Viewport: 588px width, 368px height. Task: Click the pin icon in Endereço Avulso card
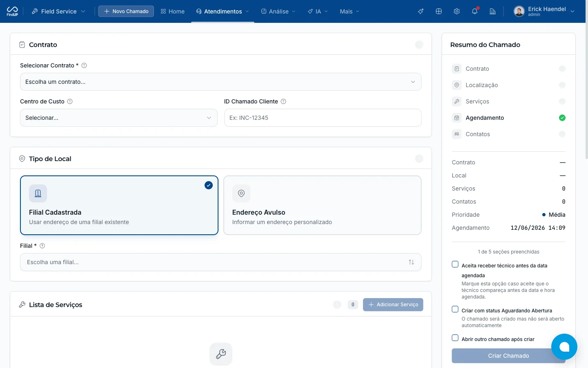click(241, 193)
